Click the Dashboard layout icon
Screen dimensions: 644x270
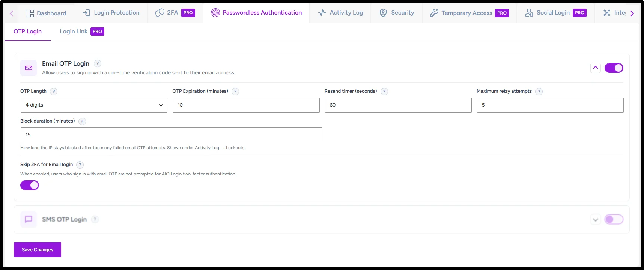click(30, 13)
